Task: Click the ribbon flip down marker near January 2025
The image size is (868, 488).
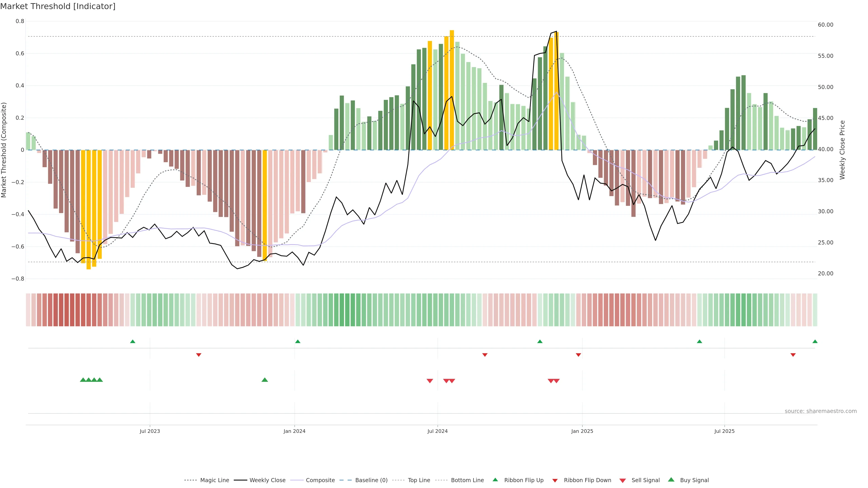Action: click(x=579, y=355)
